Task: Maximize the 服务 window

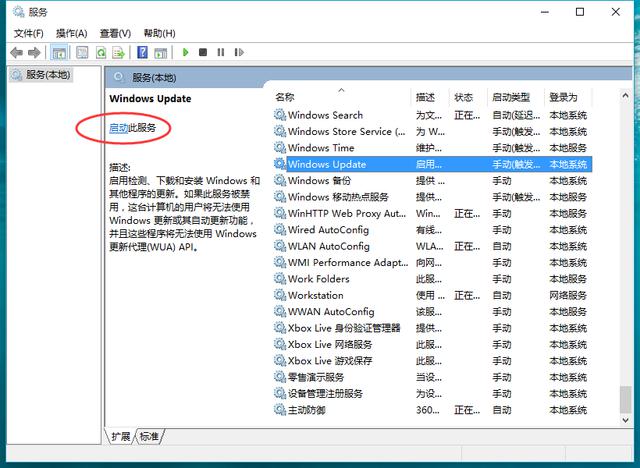Action: [580, 12]
